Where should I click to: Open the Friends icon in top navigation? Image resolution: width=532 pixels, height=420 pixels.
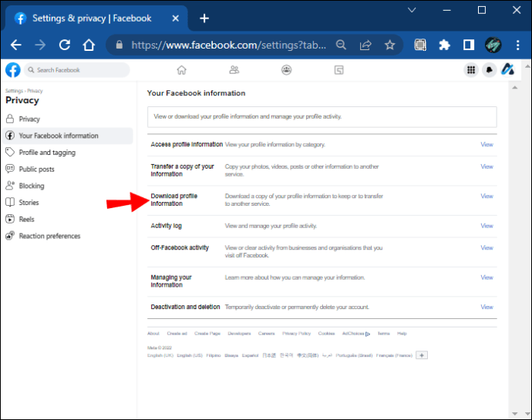tap(234, 70)
